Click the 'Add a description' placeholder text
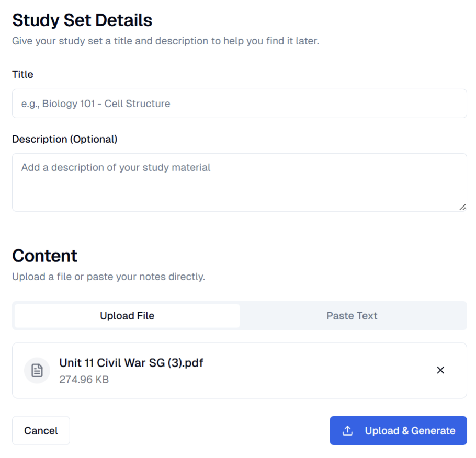 click(116, 167)
